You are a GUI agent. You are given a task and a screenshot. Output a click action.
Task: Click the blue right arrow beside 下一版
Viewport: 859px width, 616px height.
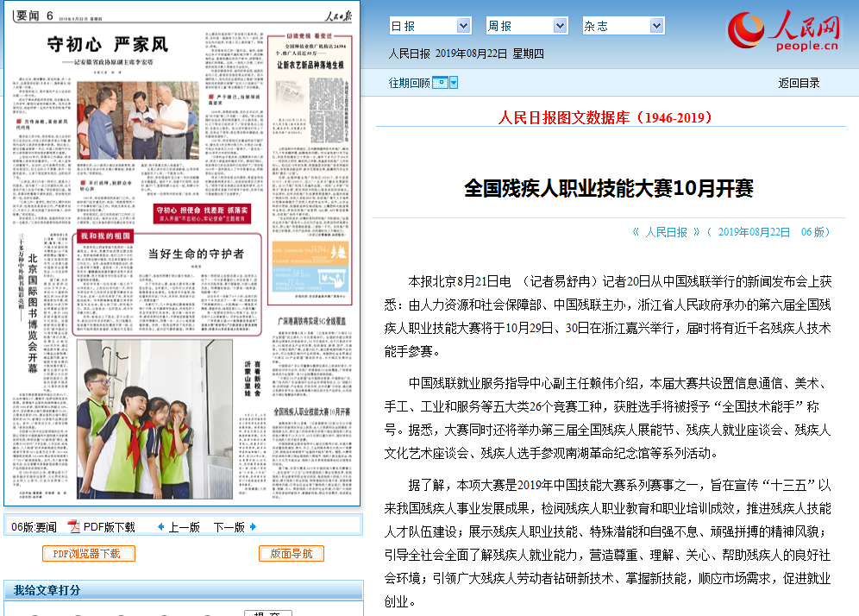[253, 526]
